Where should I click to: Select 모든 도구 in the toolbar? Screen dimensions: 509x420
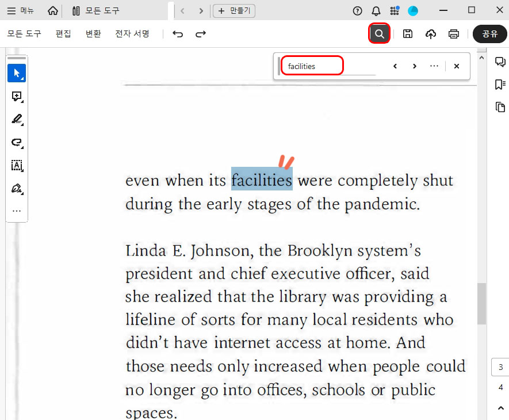click(24, 34)
